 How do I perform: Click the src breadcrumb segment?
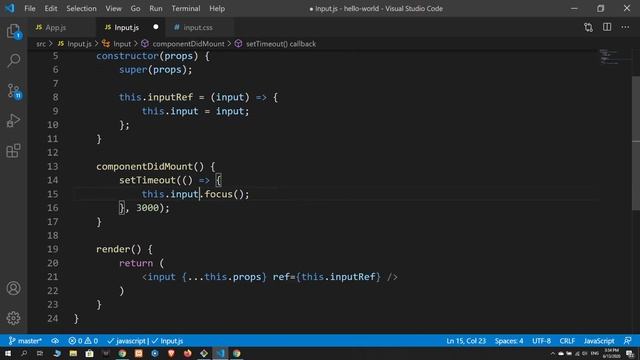point(41,44)
